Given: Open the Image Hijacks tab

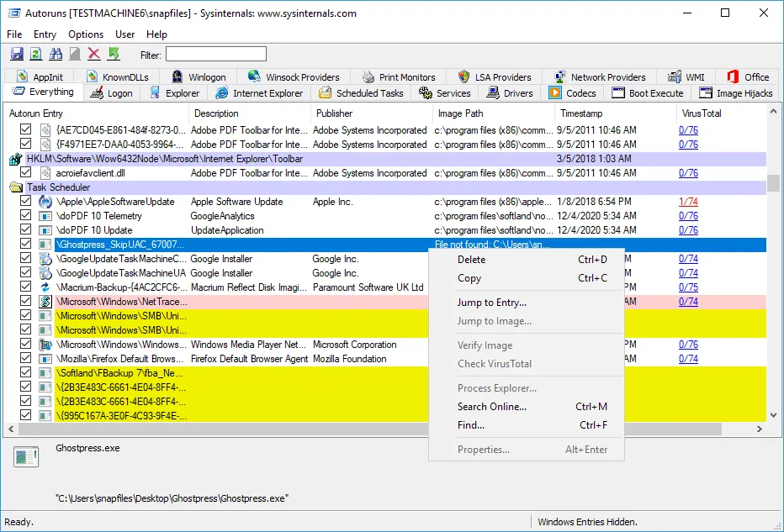Looking at the screenshot, I should (x=736, y=93).
